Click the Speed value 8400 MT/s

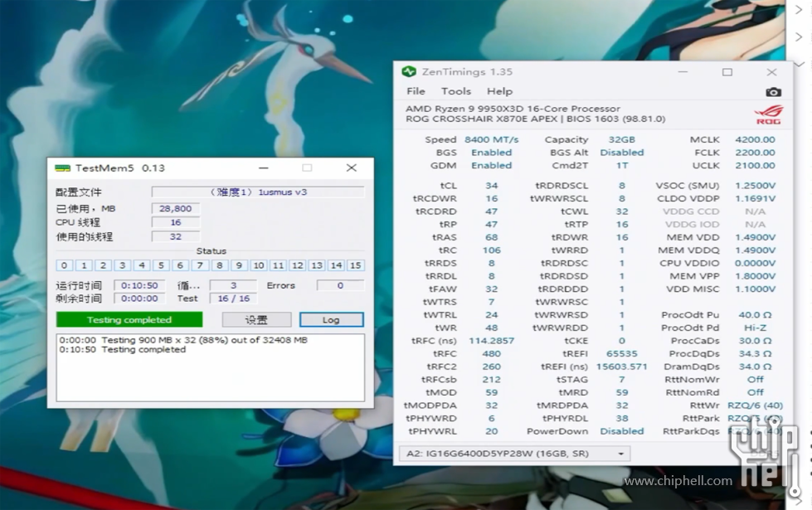click(492, 140)
